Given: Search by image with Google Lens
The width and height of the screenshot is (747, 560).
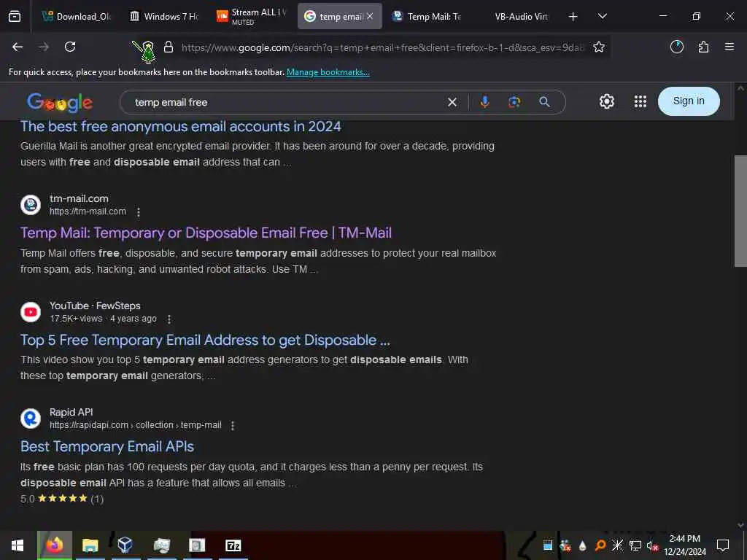Looking at the screenshot, I should pyautogui.click(x=514, y=102).
